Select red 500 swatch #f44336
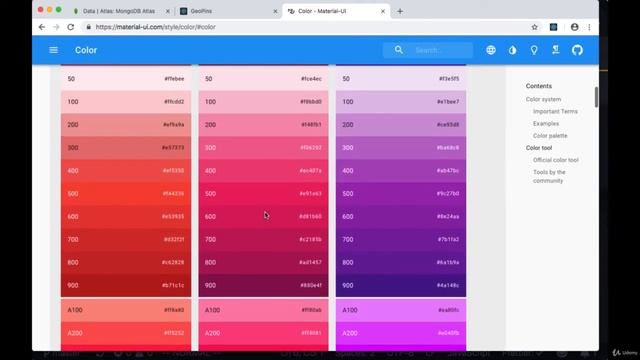This screenshot has width=640, height=360. (x=126, y=193)
